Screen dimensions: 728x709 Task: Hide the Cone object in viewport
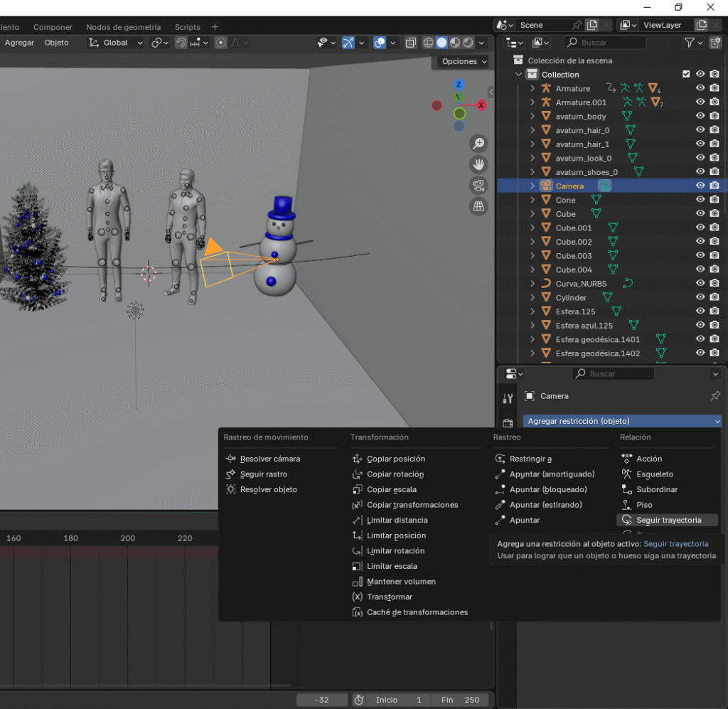tap(700, 200)
